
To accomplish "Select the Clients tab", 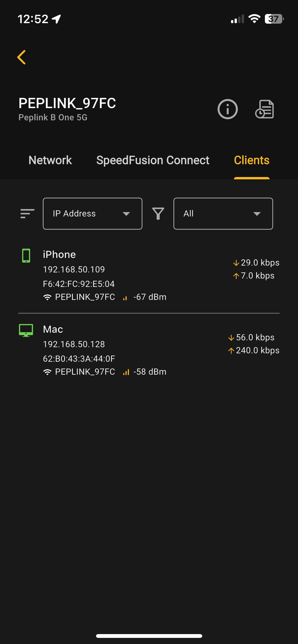I will pos(251,160).
